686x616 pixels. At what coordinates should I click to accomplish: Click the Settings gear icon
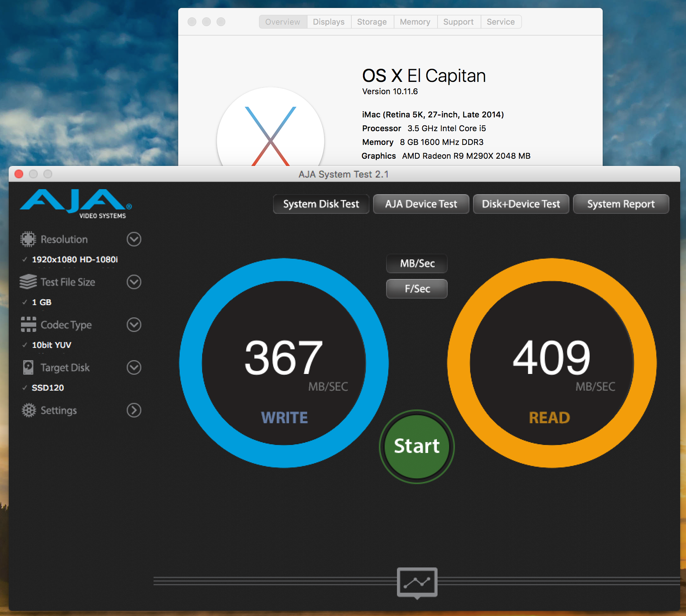[29, 410]
